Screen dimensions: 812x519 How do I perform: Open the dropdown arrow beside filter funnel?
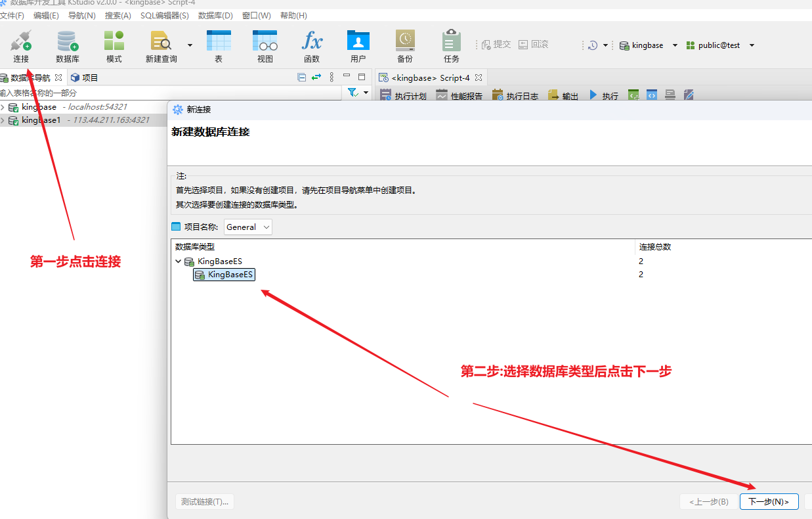coord(366,93)
